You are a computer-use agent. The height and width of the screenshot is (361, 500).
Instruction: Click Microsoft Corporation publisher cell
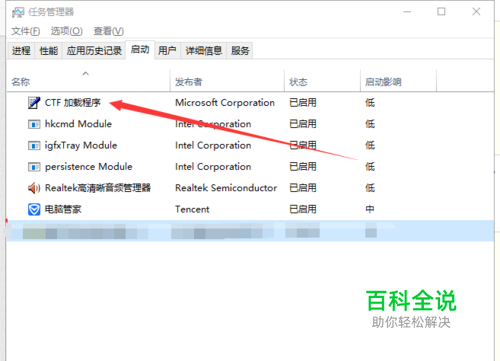tap(225, 103)
